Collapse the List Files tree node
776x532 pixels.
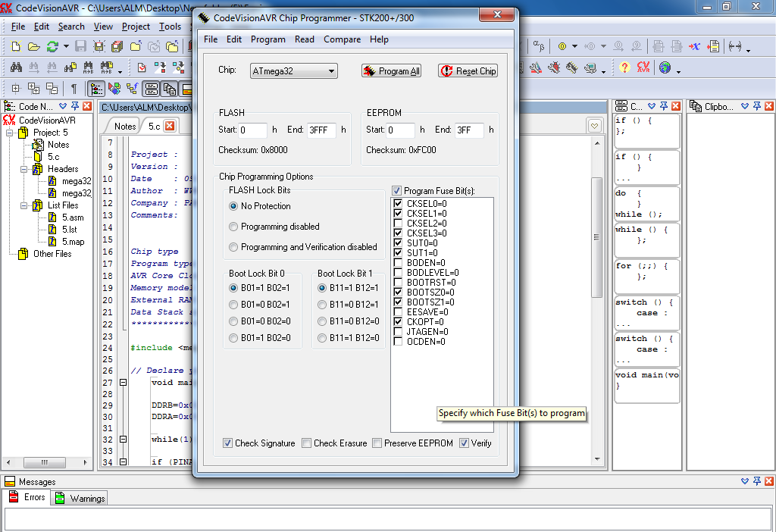[23, 205]
